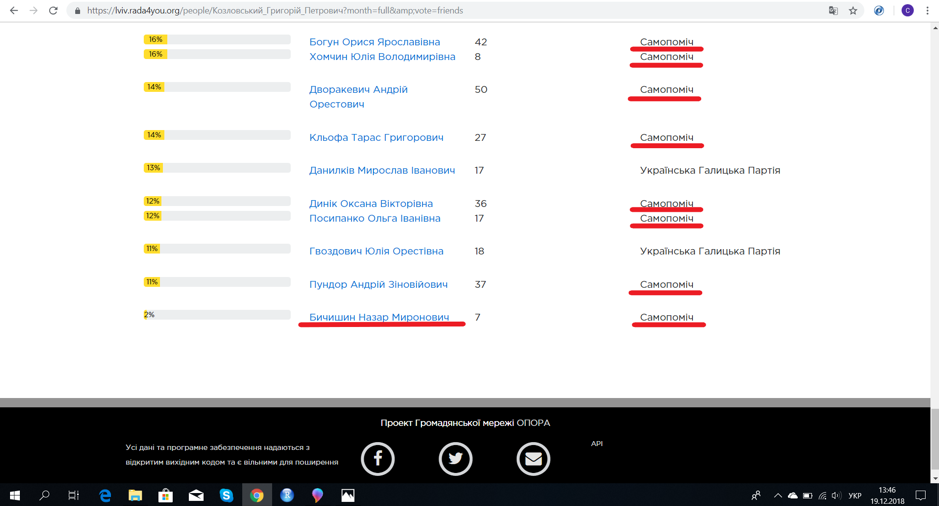
Task: Open the blue circular extension icon
Action: pos(879,10)
